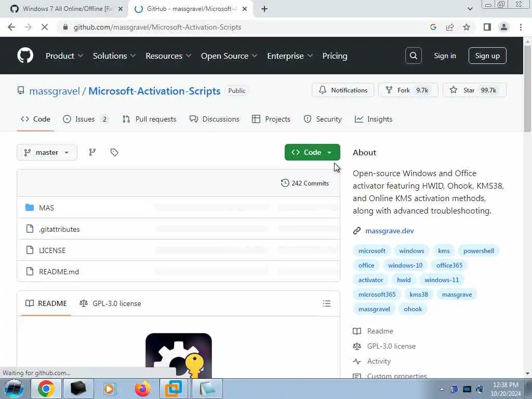Screen dimensions: 532x399
Task: Switch to the Issues tab
Action: click(86, 119)
